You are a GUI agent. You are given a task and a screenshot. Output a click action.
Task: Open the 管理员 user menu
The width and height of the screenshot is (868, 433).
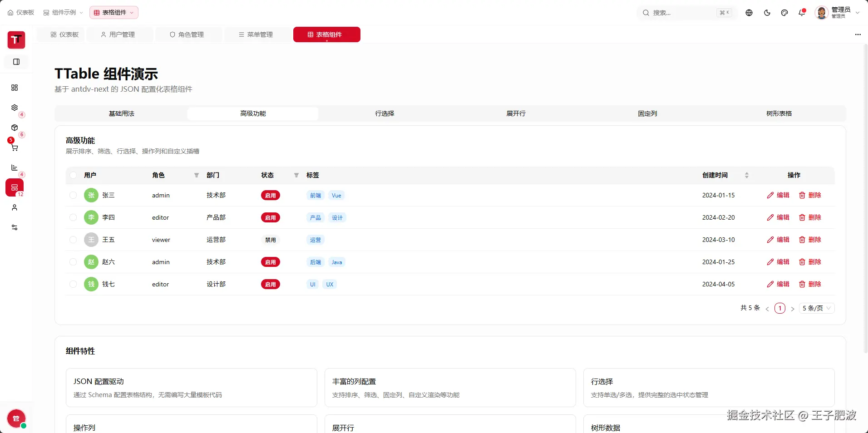838,13
